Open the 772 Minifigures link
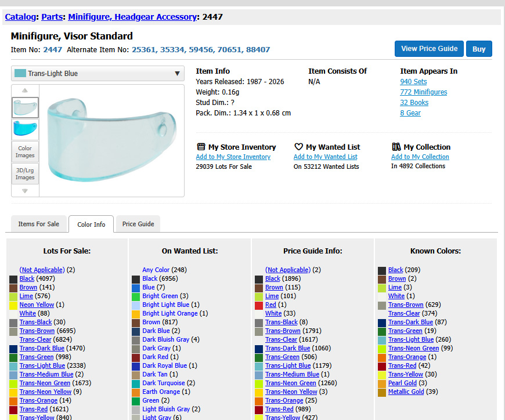This screenshot has height=420, width=505. pyautogui.click(x=424, y=92)
